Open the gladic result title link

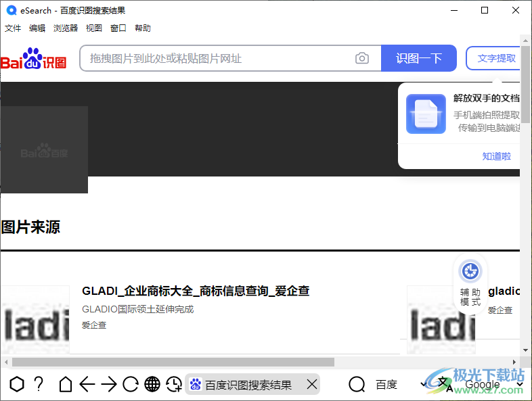(504, 291)
